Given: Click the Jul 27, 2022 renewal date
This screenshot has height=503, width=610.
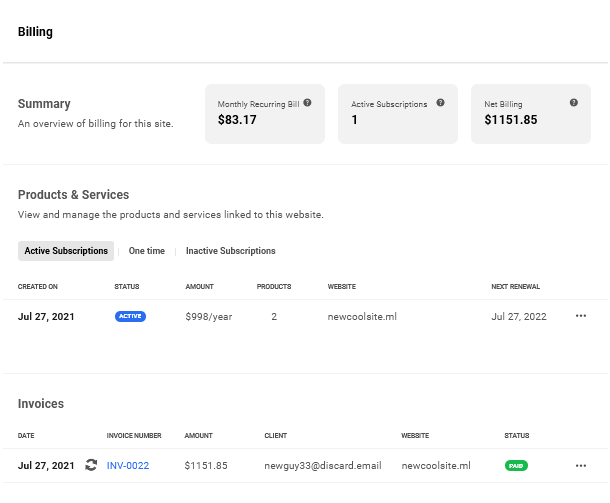Looking at the screenshot, I should point(519,317).
